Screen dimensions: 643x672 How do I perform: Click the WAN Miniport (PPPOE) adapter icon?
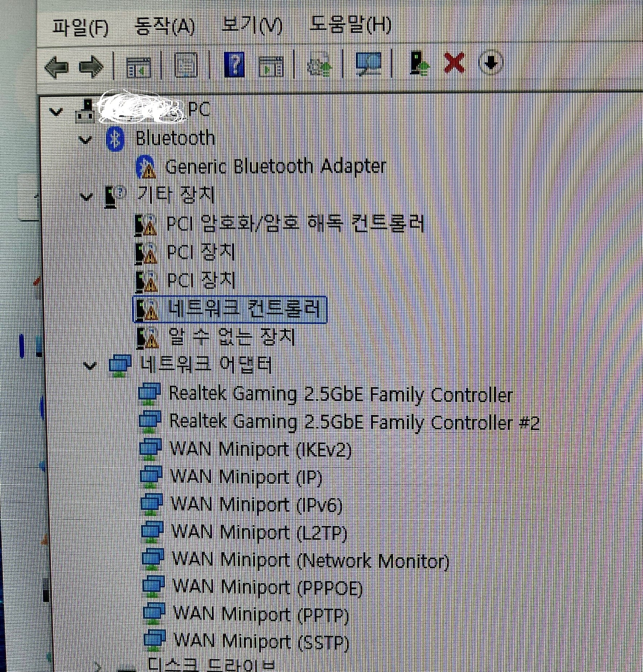tap(154, 586)
